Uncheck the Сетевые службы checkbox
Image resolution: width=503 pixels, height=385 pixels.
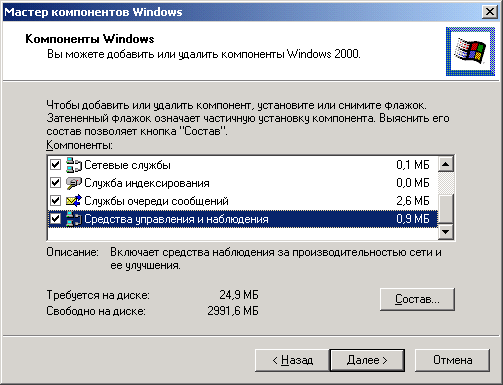[x=55, y=165]
